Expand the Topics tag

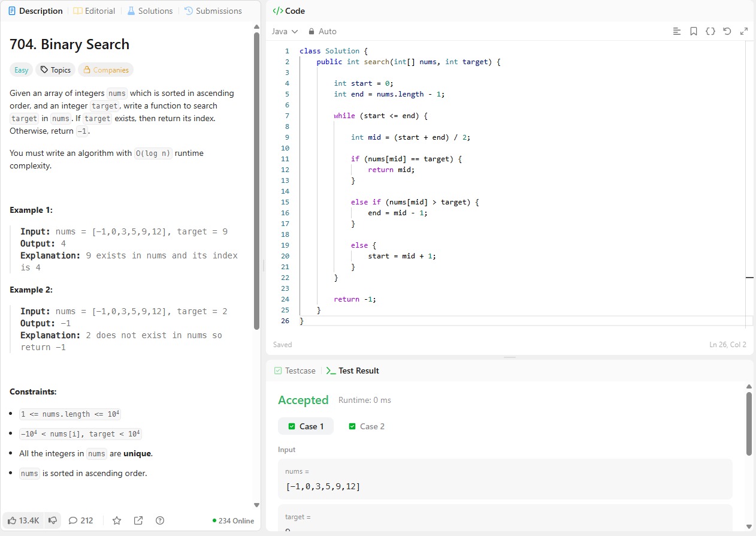[x=55, y=70]
